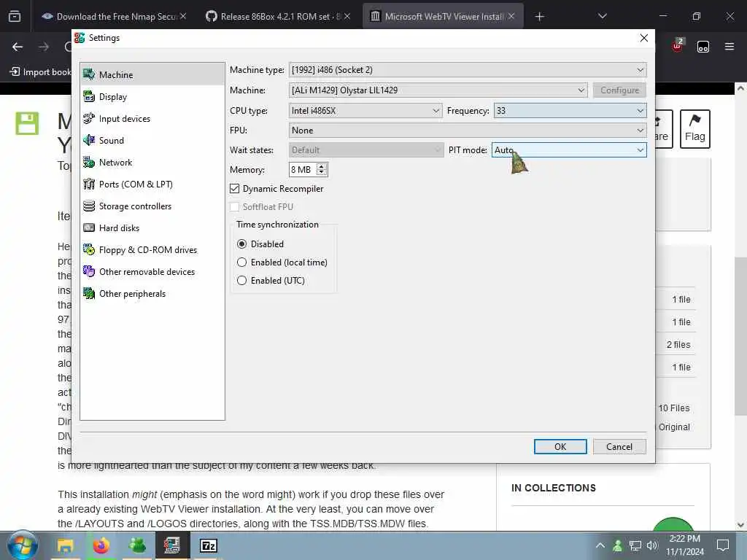Open Network settings category

tap(152, 163)
